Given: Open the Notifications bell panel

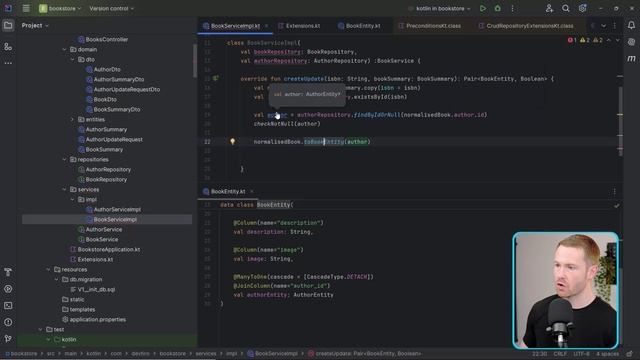Looking at the screenshot, I should pos(631,25).
